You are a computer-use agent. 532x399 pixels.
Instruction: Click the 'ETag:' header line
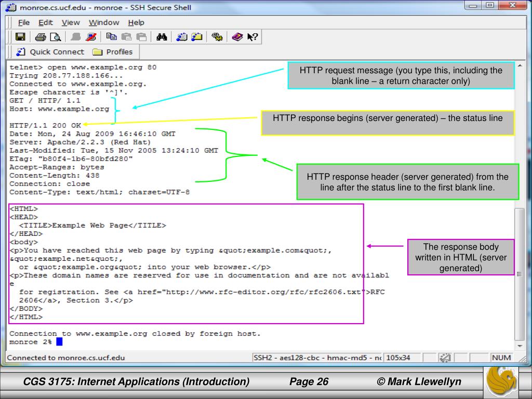(x=71, y=159)
